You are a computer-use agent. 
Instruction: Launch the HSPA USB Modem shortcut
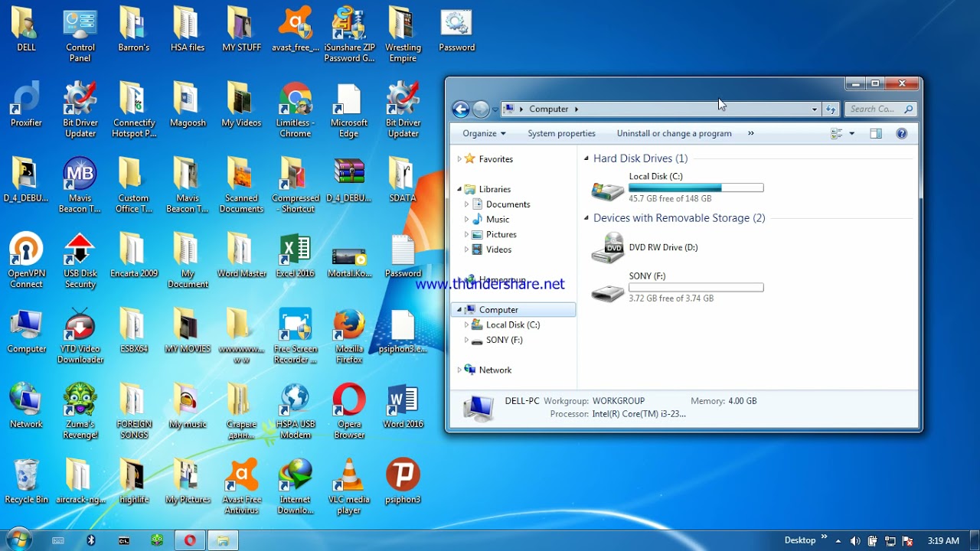[296, 412]
